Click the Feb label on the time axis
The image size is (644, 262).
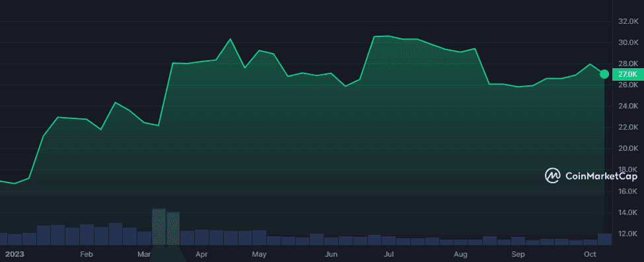coord(86,254)
